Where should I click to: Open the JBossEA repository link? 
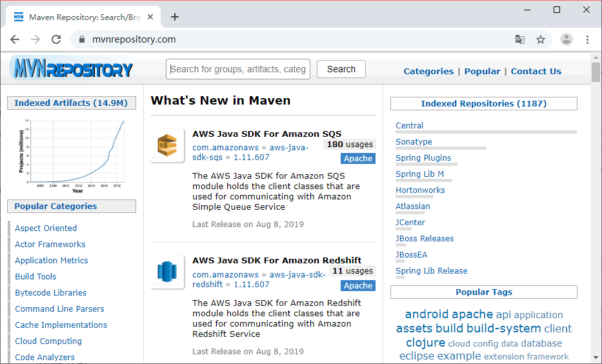(411, 254)
